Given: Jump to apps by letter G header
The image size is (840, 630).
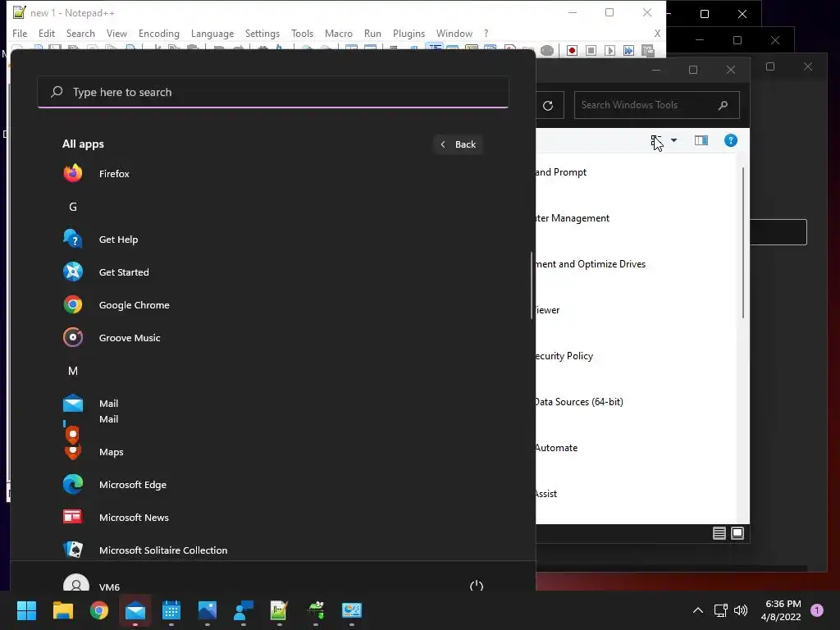Looking at the screenshot, I should 73,207.
